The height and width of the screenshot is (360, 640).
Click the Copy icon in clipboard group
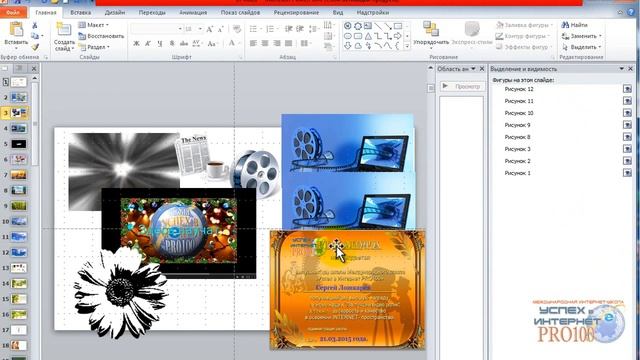[x=35, y=36]
